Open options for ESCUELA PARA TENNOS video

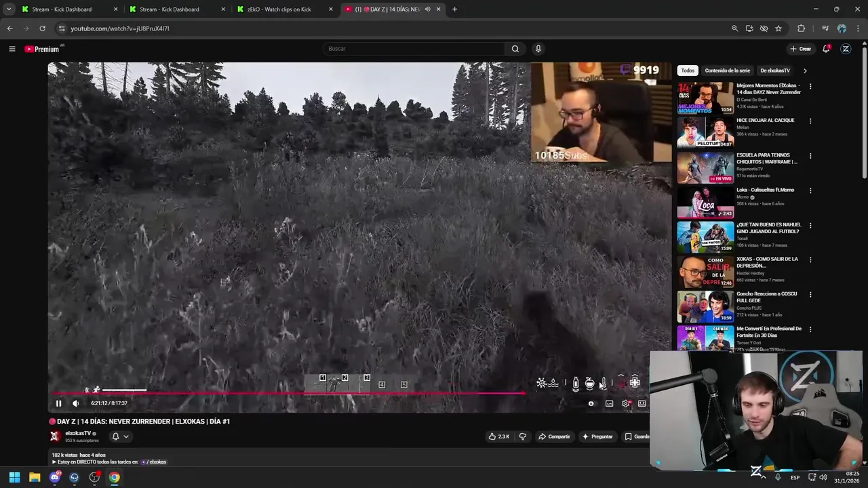(810, 156)
